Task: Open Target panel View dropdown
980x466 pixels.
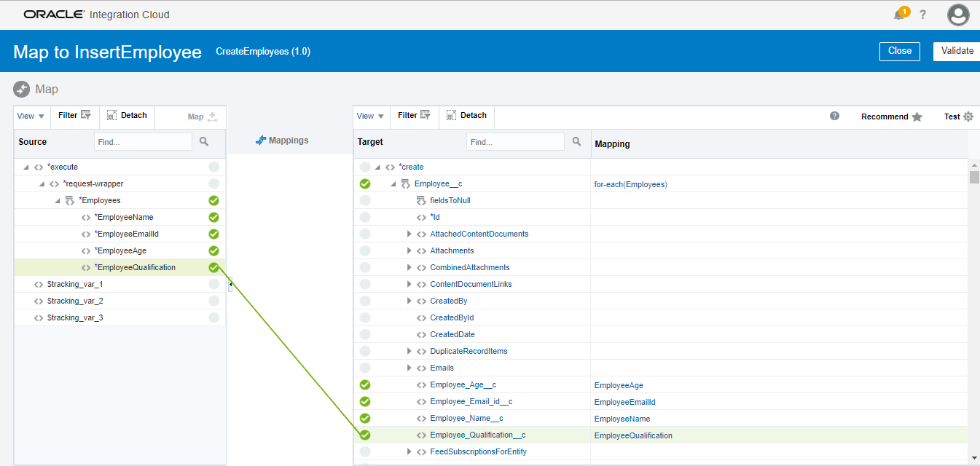Action: tap(371, 116)
